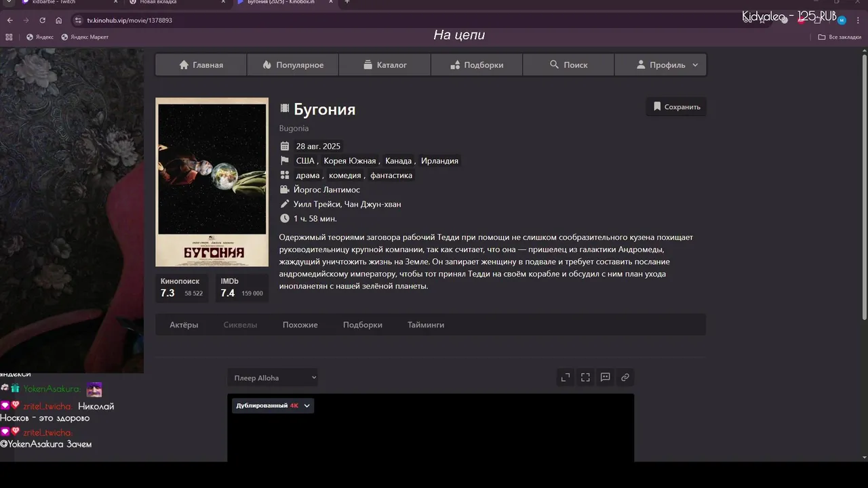Click the 28 авг. 2025 release date tag
This screenshot has height=488, width=868.
(x=318, y=146)
